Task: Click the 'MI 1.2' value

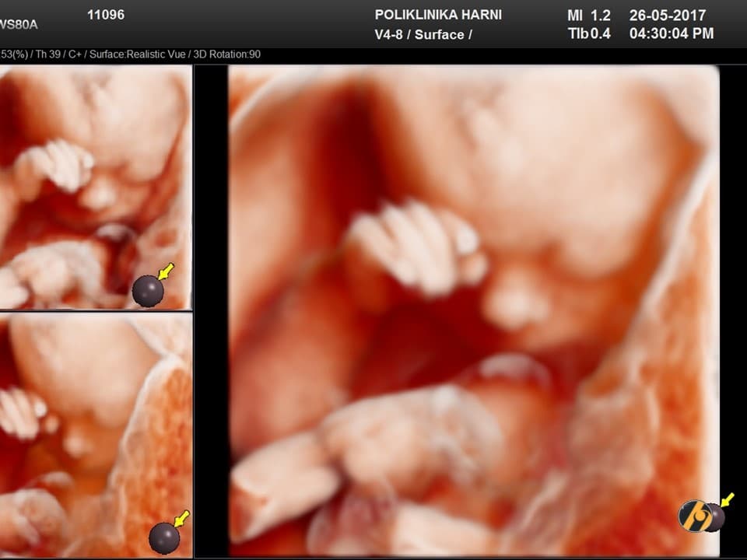Action: [x=589, y=16]
